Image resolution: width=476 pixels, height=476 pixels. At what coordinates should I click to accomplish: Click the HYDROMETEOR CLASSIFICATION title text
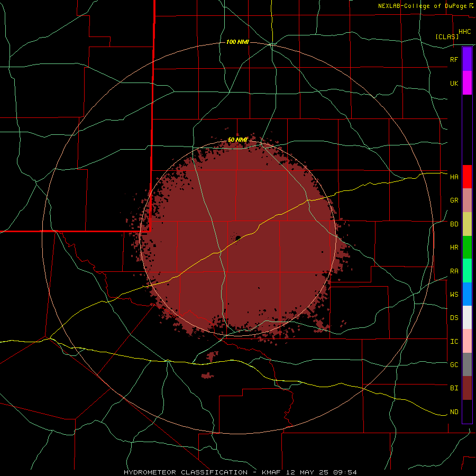pyautogui.click(x=185, y=472)
